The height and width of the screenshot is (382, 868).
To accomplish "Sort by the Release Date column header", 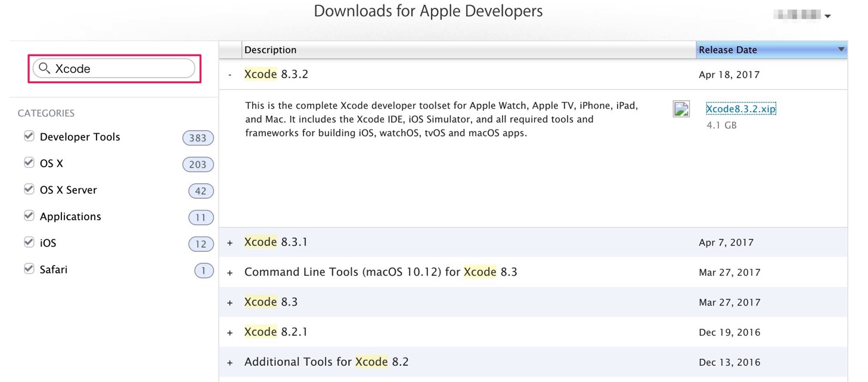I will click(771, 50).
